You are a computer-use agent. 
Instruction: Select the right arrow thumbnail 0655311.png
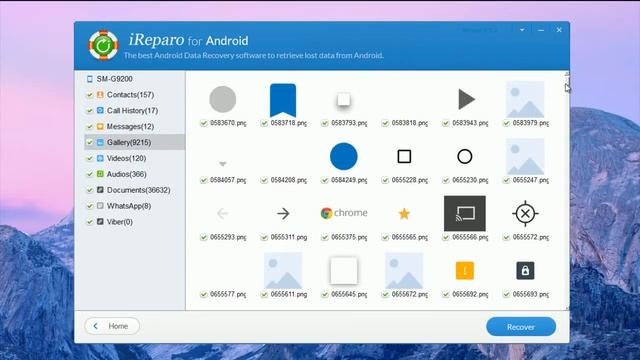[x=283, y=213]
